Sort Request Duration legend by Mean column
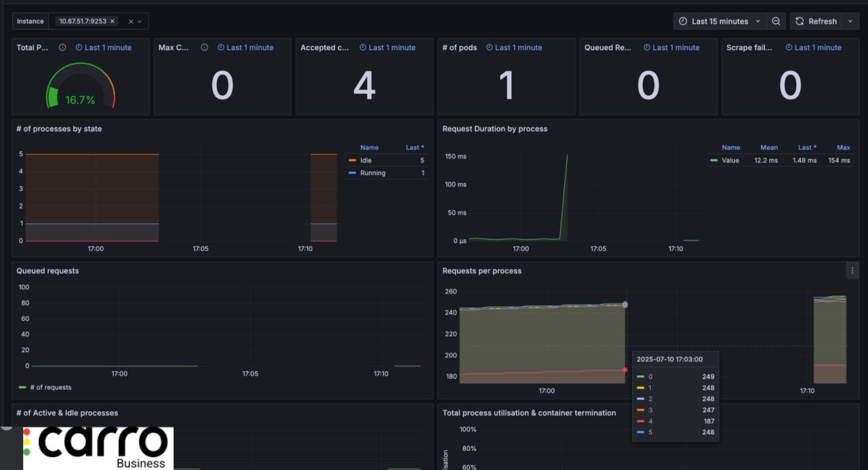Viewport: 868px width, 470px height. (x=768, y=147)
